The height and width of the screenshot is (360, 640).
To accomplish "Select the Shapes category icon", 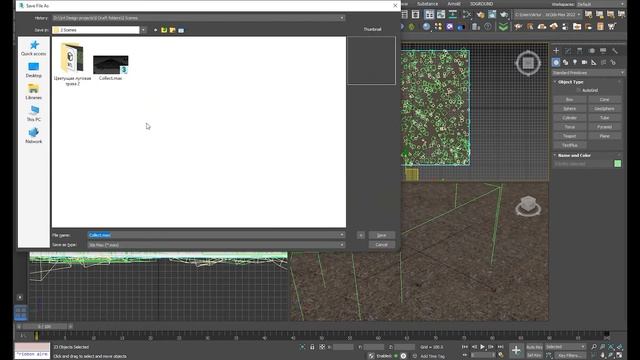I will coord(565,62).
